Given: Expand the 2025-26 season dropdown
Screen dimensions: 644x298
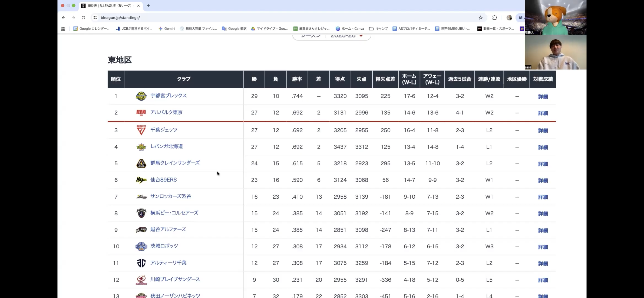Looking at the screenshot, I should [x=361, y=36].
